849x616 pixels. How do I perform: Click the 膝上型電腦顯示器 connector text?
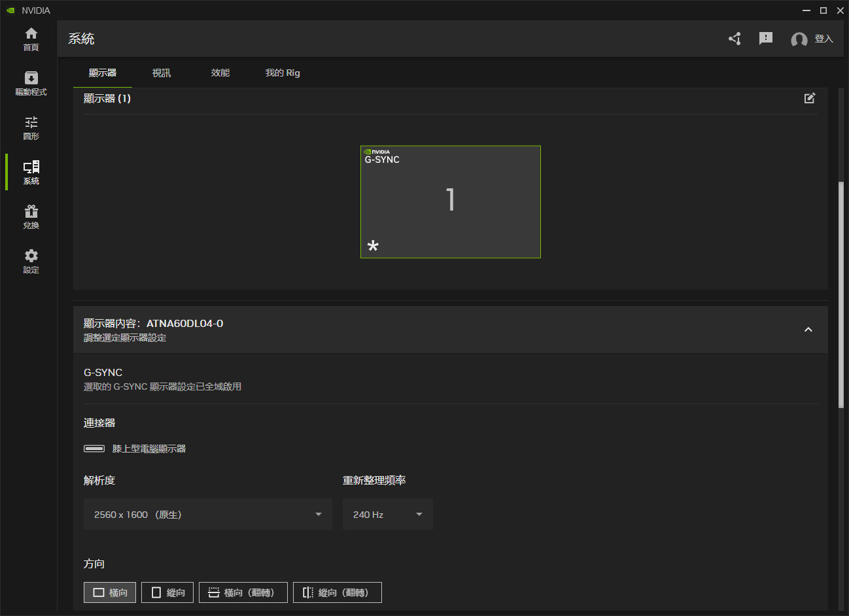tap(149, 449)
